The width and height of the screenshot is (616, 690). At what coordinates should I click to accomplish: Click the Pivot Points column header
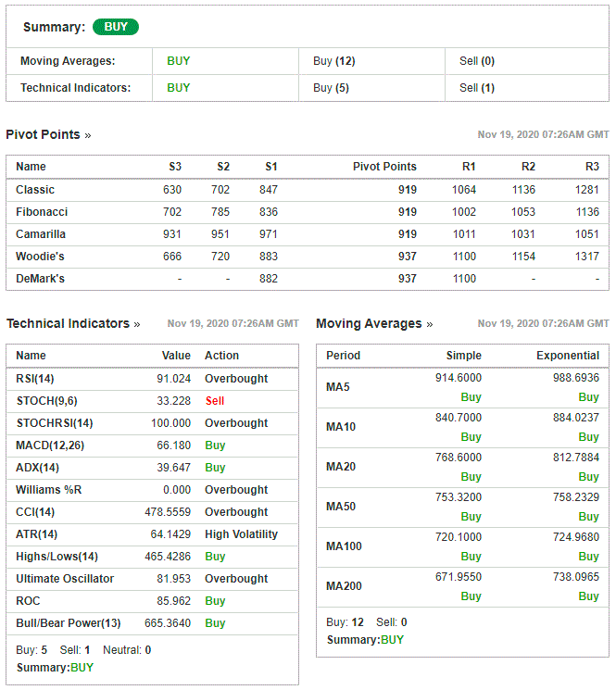[x=384, y=167]
